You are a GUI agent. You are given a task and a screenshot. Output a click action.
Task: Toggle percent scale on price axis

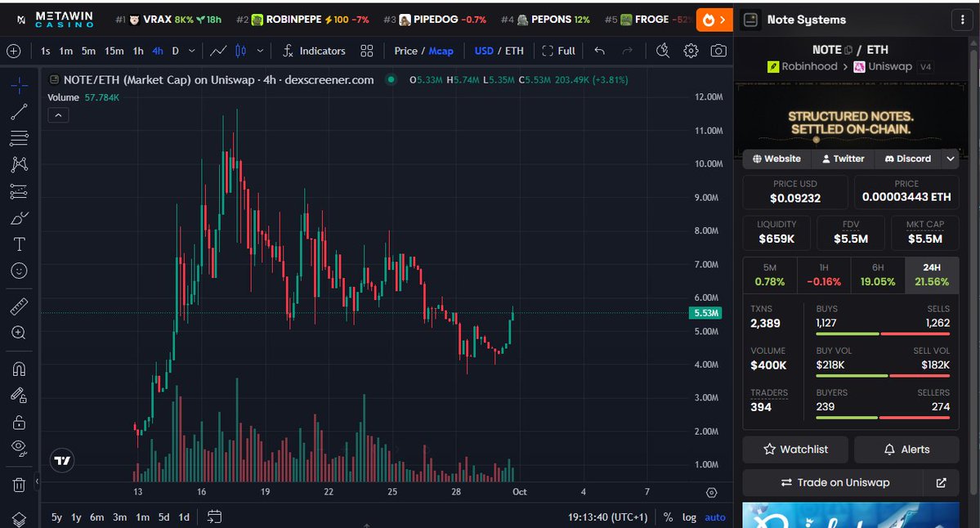coord(668,517)
